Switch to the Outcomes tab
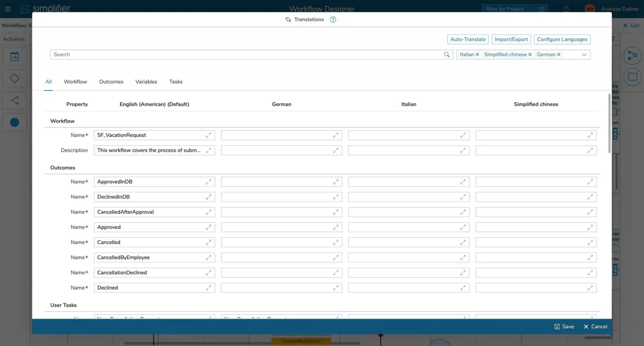 click(111, 82)
